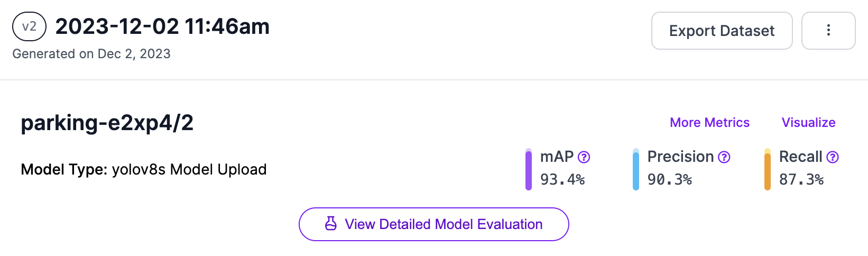
Task: Click the flask icon in the evaluation button
Action: pyautogui.click(x=331, y=224)
